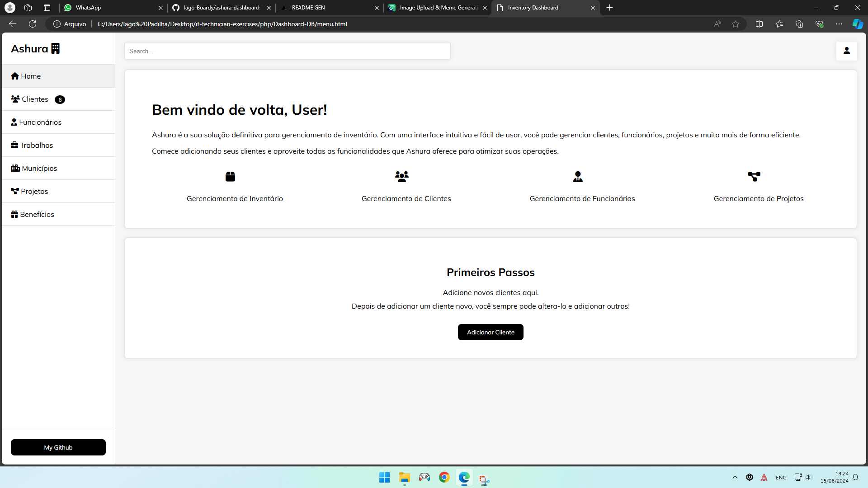This screenshot has width=868, height=488.
Task: Click the Projetos diagram icon in sidebar
Action: click(x=14, y=191)
